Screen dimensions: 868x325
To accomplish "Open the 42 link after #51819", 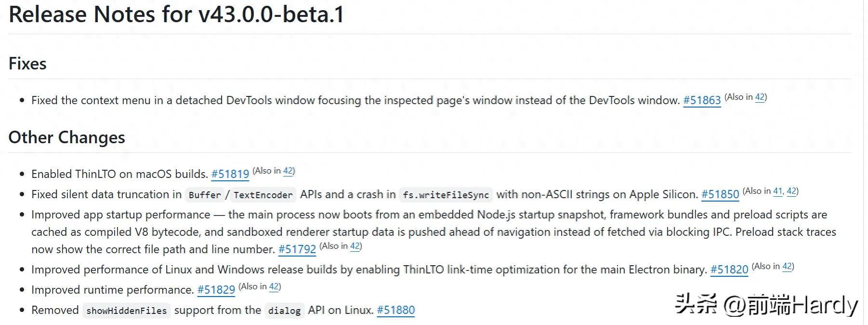I will (288, 171).
